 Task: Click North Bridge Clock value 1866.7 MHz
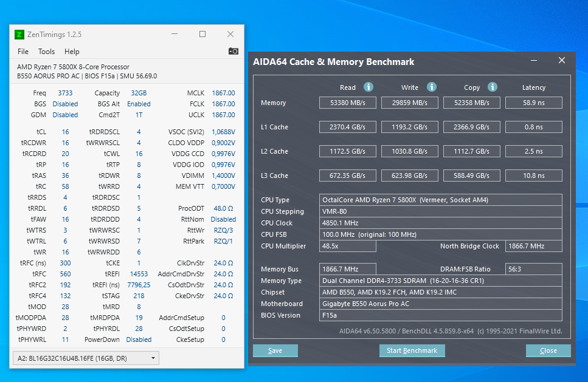pyautogui.click(x=534, y=246)
